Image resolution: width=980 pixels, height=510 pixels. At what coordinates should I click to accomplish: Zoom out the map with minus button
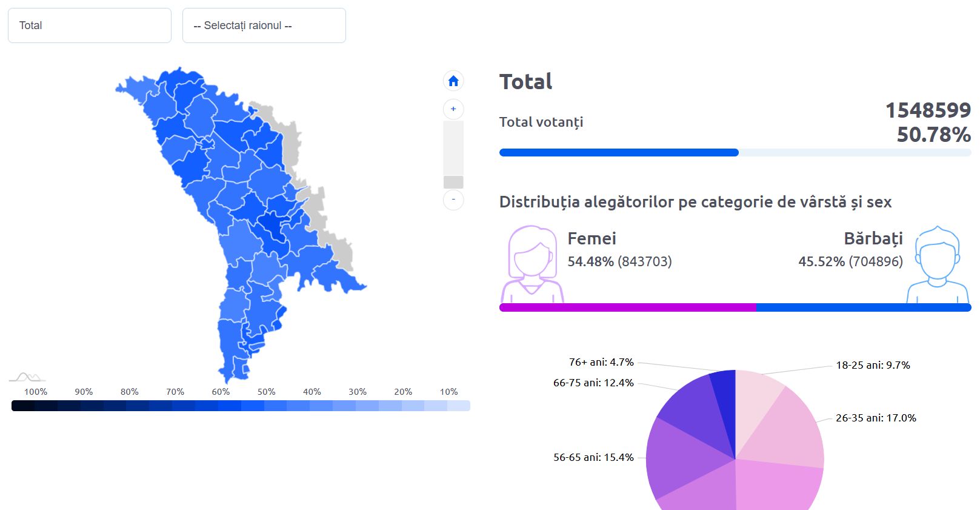pos(453,200)
